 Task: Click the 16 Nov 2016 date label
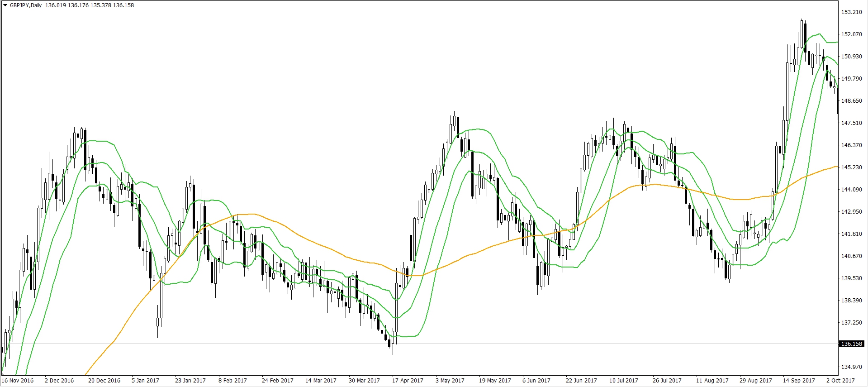[18, 381]
